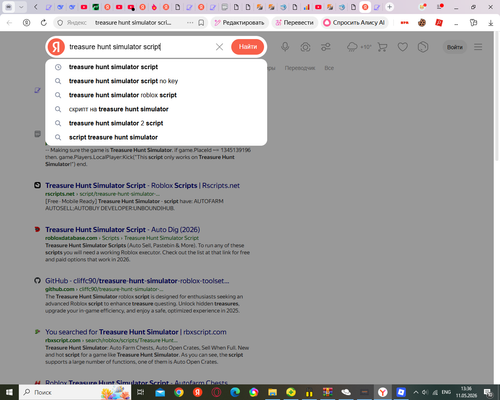Open the Переводчик tab
This screenshot has height=400, width=500.
click(300, 68)
